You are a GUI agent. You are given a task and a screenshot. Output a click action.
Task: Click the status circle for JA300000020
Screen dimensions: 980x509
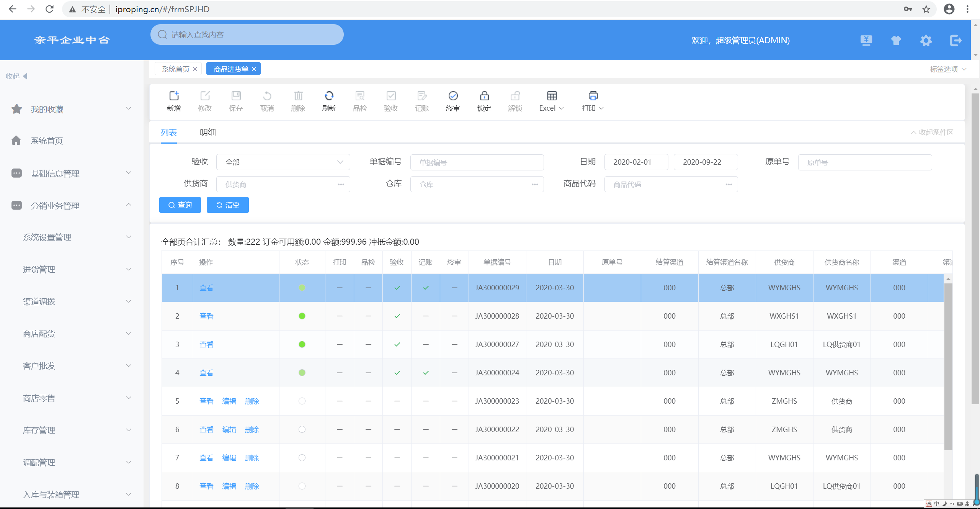302,486
